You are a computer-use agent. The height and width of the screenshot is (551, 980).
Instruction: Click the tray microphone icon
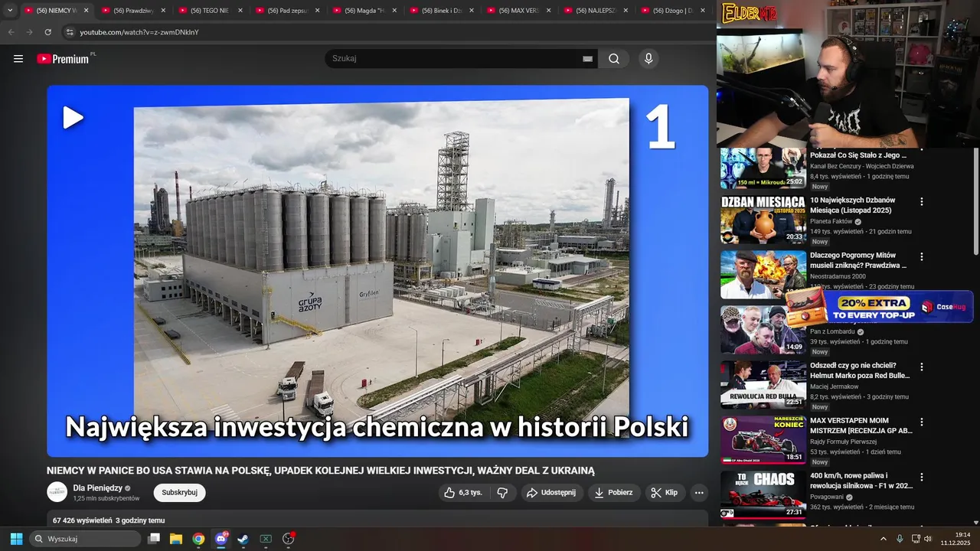900,539
